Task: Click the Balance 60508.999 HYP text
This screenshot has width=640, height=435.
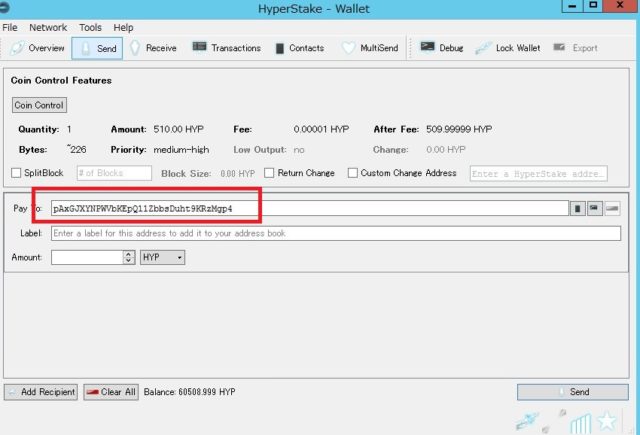Action: 189,392
